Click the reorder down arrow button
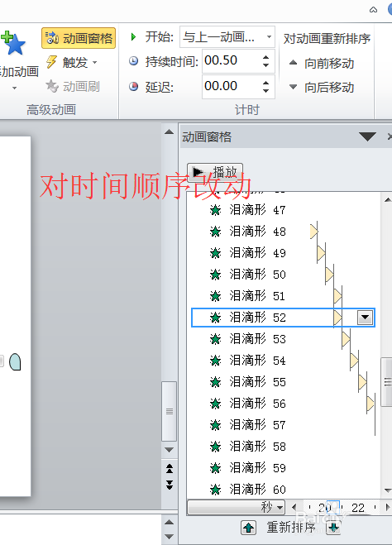392x545 pixels. 333,528
